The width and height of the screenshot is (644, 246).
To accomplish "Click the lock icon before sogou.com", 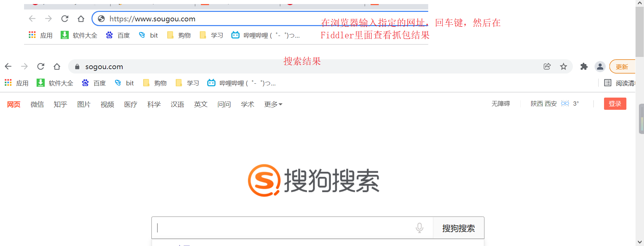I will pos(77,67).
